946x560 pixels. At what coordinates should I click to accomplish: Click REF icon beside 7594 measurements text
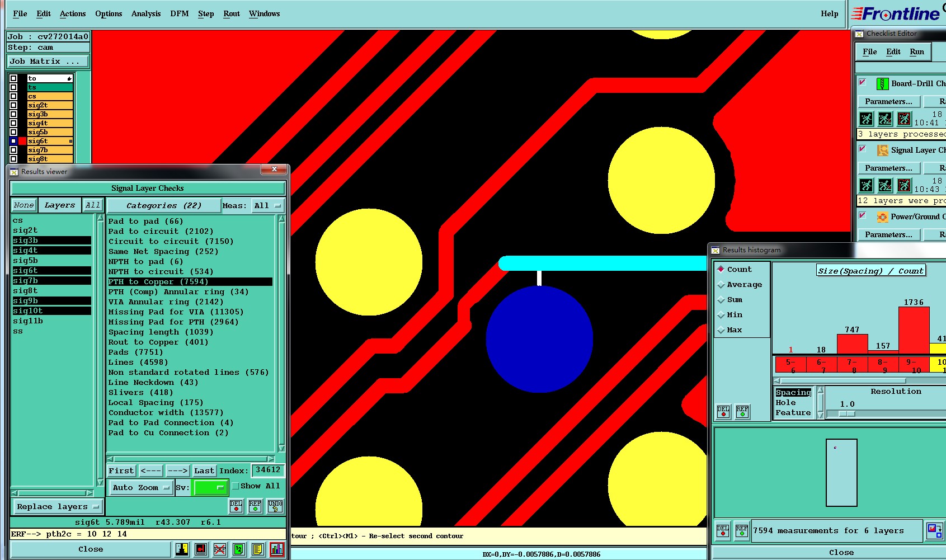pyautogui.click(x=742, y=530)
